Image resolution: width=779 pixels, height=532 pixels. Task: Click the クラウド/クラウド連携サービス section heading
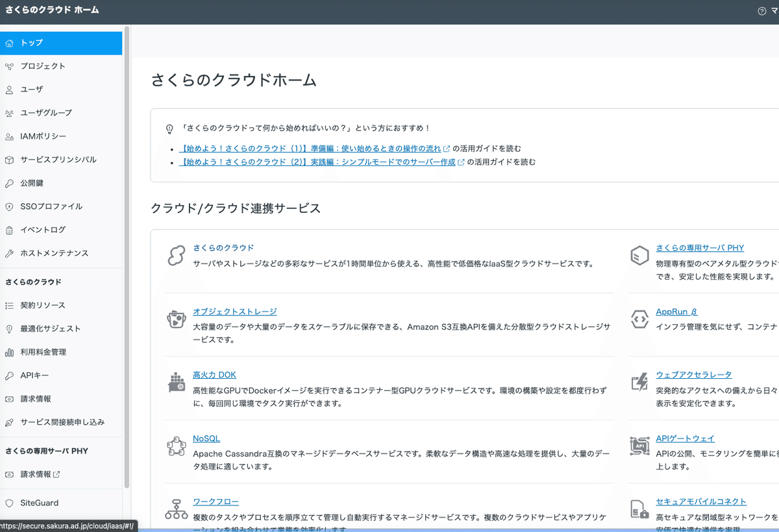click(x=236, y=209)
